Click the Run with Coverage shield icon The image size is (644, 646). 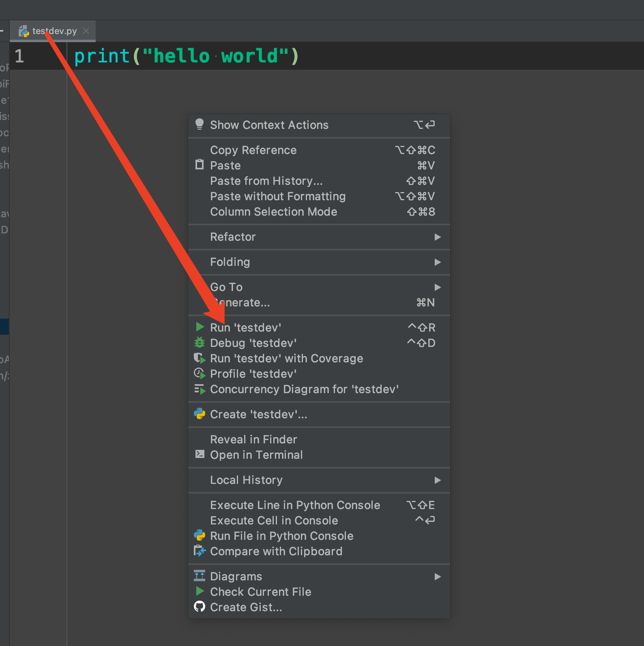pyautogui.click(x=200, y=358)
